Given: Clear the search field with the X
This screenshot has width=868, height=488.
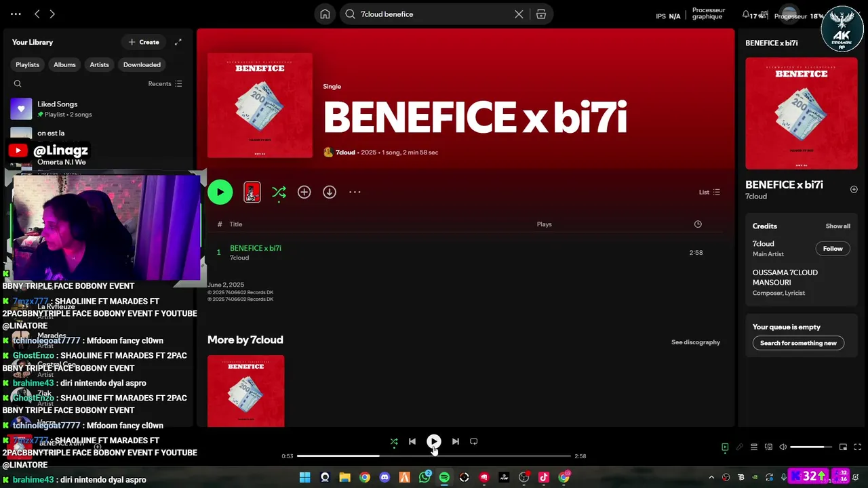Looking at the screenshot, I should click(x=519, y=14).
